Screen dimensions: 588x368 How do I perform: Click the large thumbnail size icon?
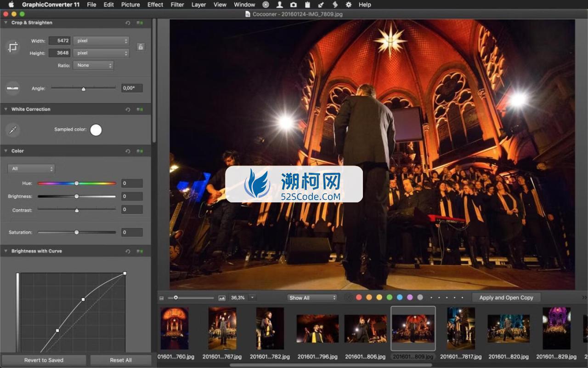point(222,298)
